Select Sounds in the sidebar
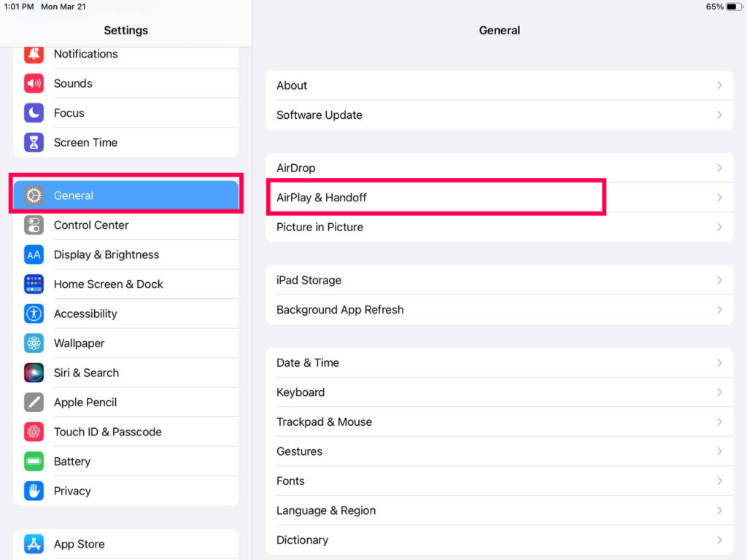Viewport: 747px width, 560px height. pos(125,83)
